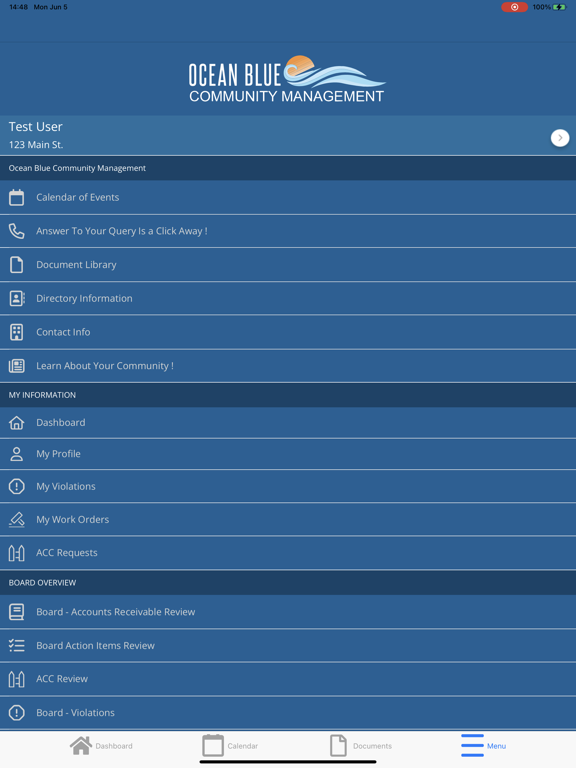Tap the screen recording indicator in status bar
The image size is (576, 768).
[514, 7]
